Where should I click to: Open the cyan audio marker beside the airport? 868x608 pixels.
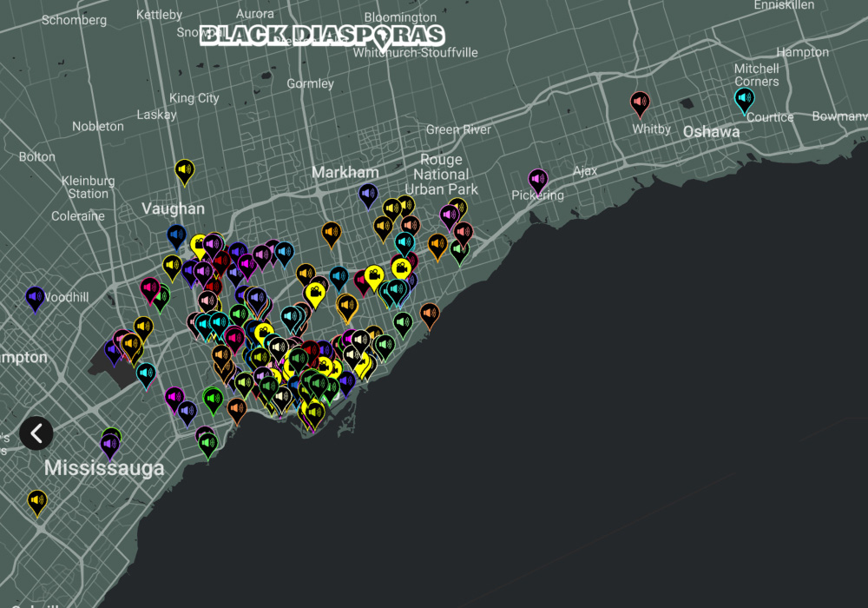point(146,374)
